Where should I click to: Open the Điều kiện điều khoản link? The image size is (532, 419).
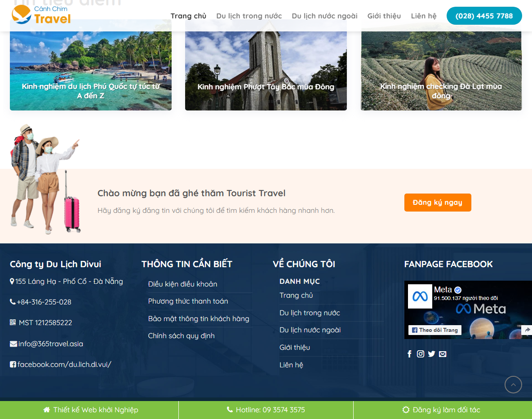[x=182, y=284]
